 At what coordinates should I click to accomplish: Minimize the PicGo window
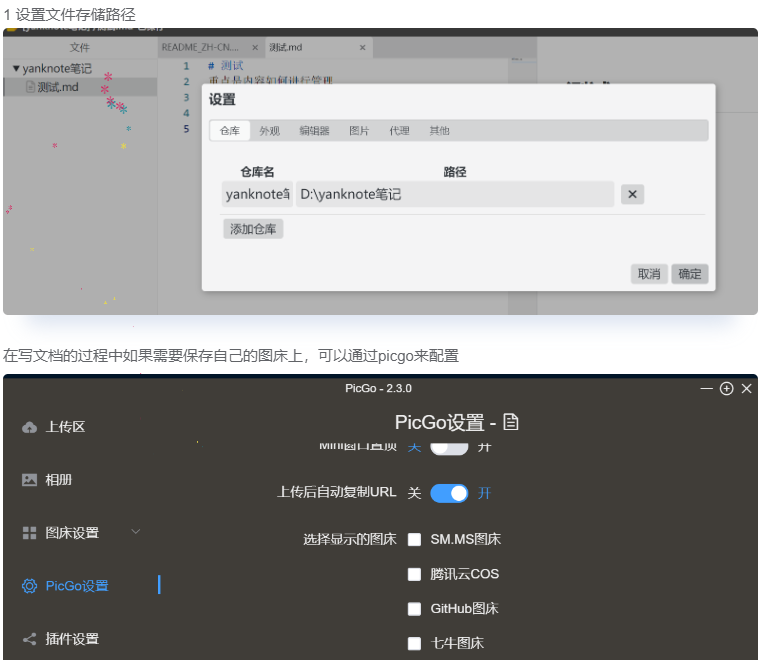[x=706, y=389]
